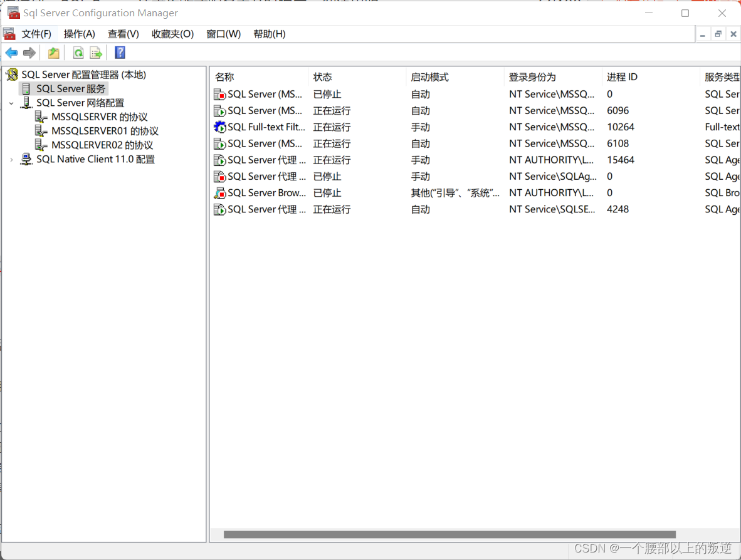Click the MSSQLSERVER 的协议 protocol icon
741x560 pixels.
tap(41, 117)
